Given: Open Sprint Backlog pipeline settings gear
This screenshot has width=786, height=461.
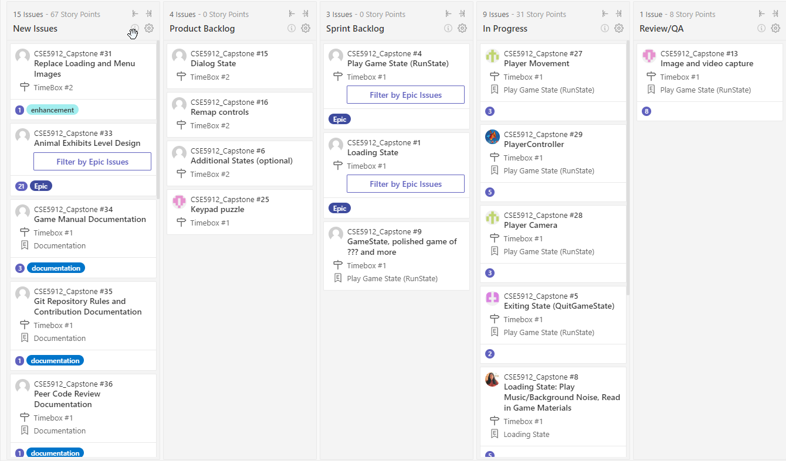Looking at the screenshot, I should click(462, 29).
